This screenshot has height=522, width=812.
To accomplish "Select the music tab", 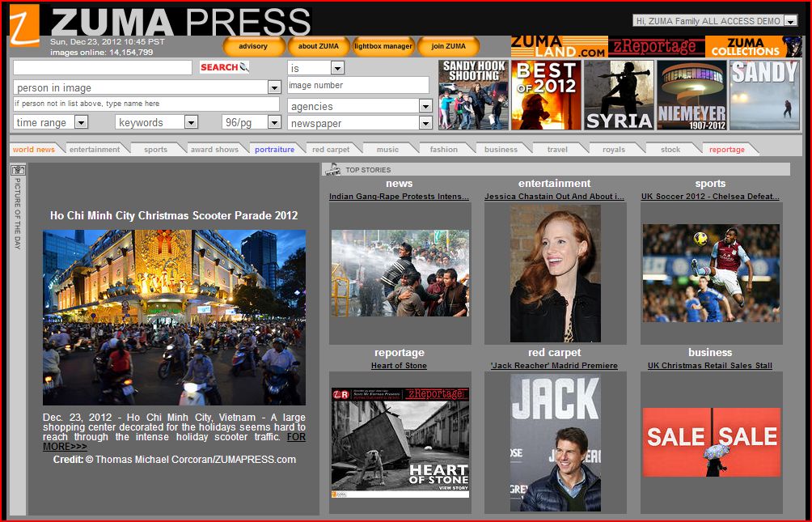I will (388, 149).
